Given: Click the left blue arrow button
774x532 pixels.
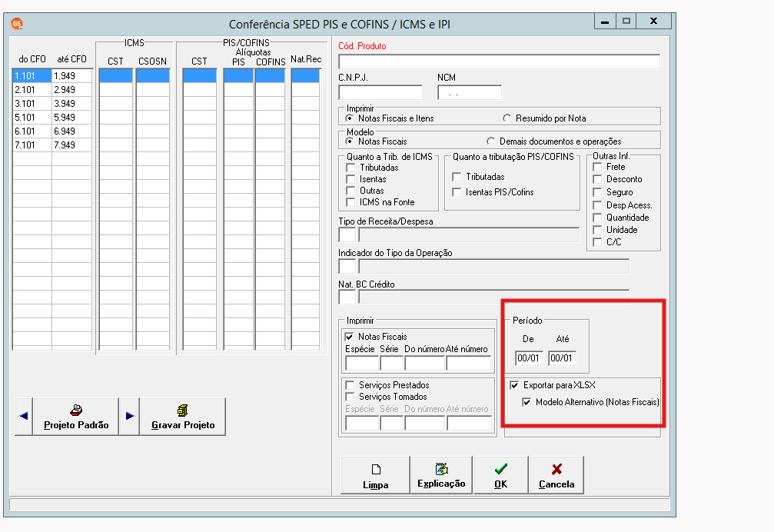Looking at the screenshot, I should 24,416.
